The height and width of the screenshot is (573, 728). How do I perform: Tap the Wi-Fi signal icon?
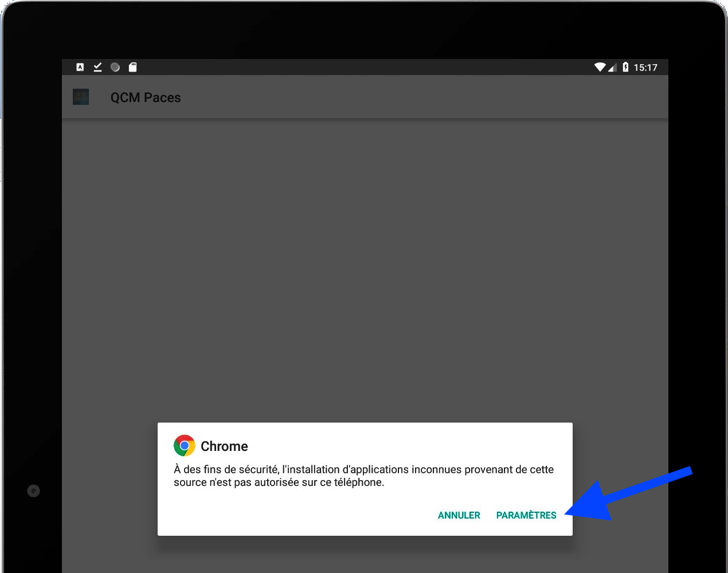tap(600, 67)
